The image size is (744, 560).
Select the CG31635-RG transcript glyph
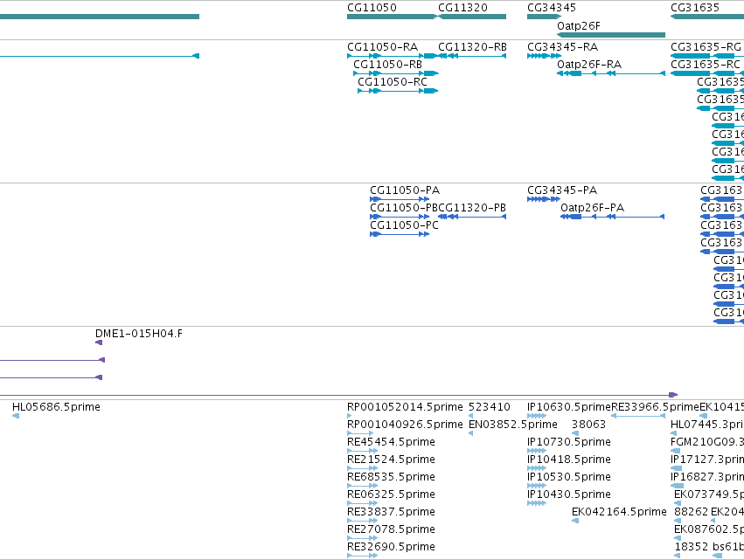707,56
